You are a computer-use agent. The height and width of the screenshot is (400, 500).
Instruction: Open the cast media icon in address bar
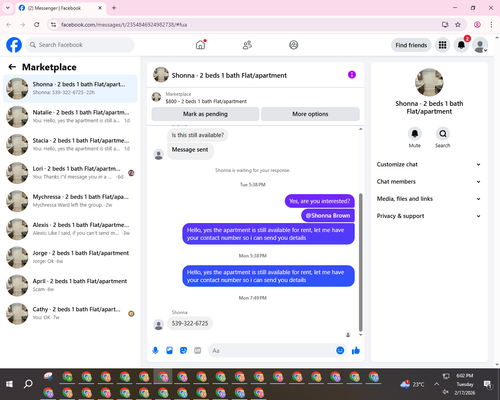(x=445, y=25)
